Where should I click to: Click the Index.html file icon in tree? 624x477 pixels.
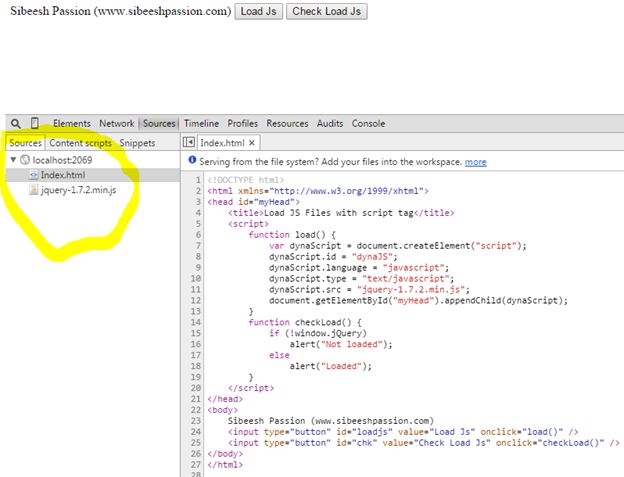[33, 175]
